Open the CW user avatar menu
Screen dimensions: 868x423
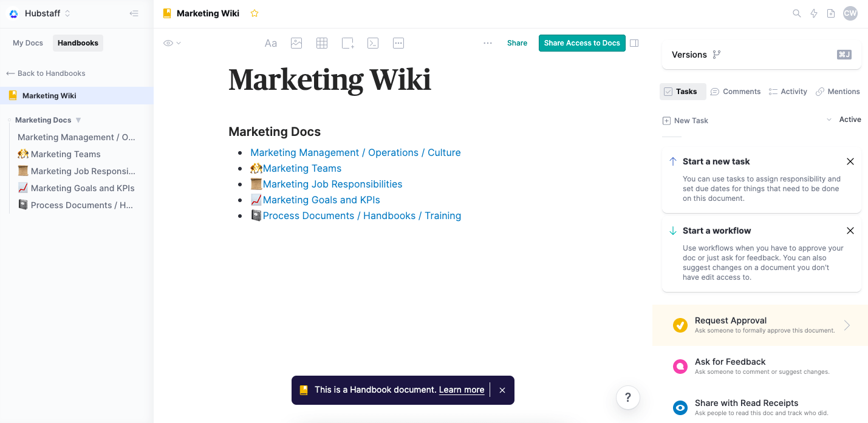tap(850, 13)
